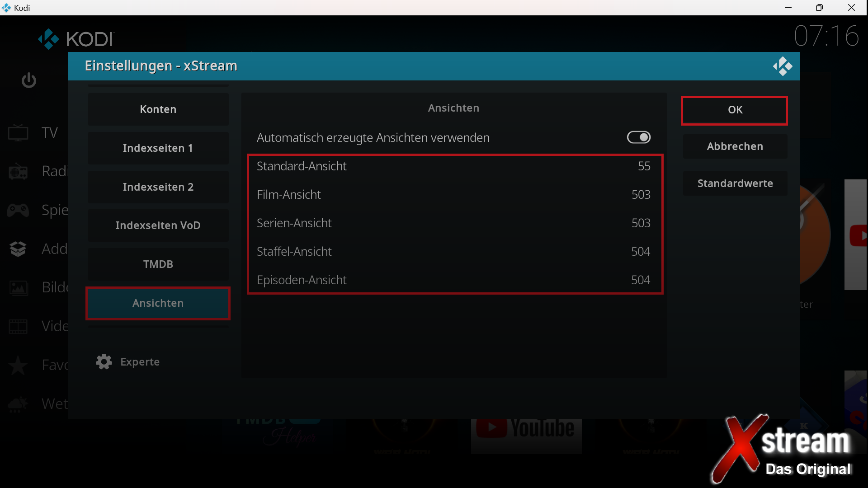868x488 pixels.
Task: Click the Experte gear icon
Action: pos(104,361)
